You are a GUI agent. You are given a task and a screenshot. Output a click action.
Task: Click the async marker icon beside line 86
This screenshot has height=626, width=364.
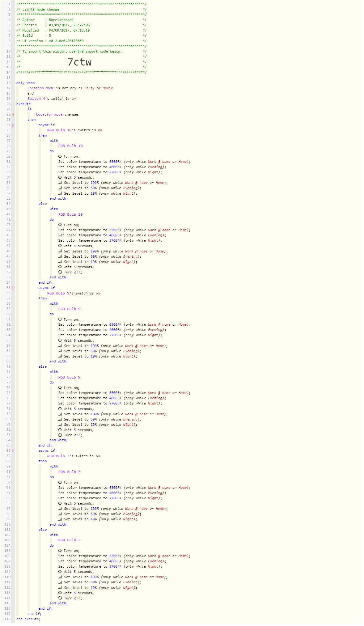point(13,450)
